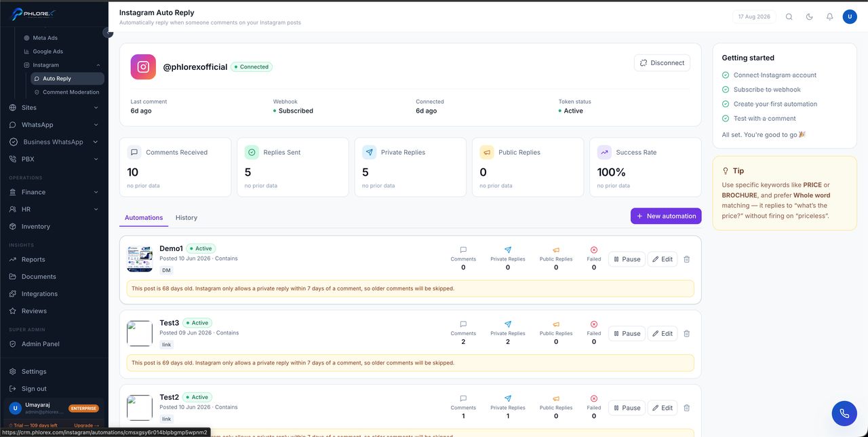Click Sign out
The image size is (868, 437).
pos(54,389)
